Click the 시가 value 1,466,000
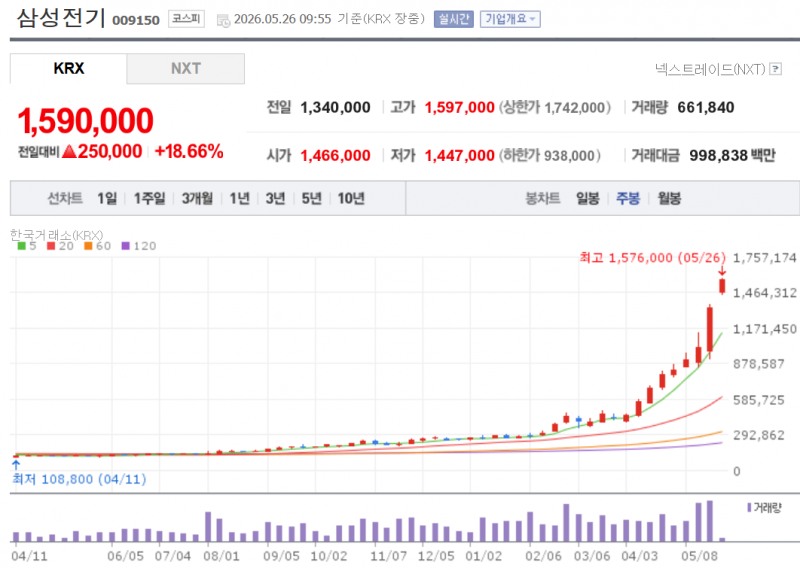Screen dimensions: 800x568 (335, 155)
